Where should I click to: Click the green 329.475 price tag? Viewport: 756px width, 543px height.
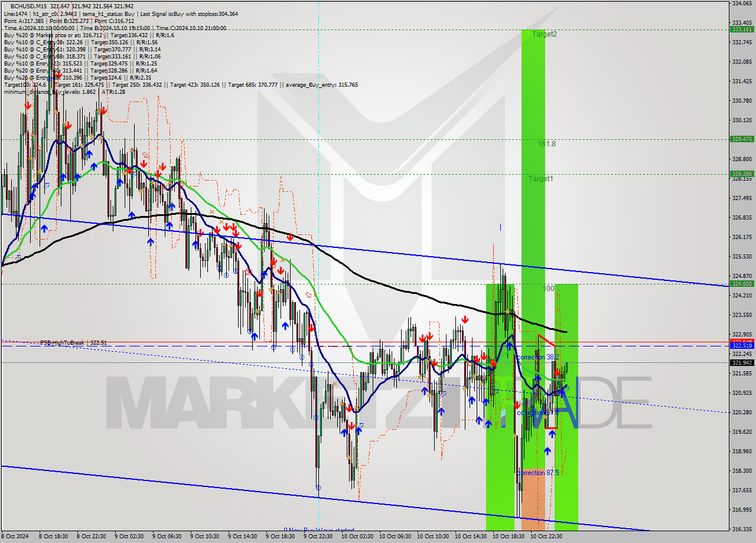pos(742,139)
